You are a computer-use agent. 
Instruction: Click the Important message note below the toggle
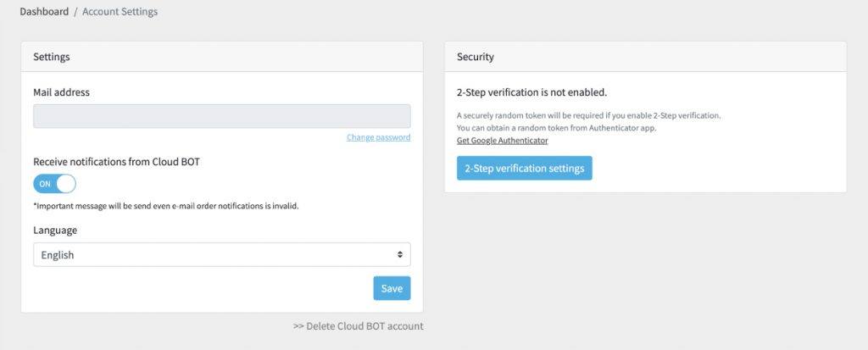(x=166, y=206)
